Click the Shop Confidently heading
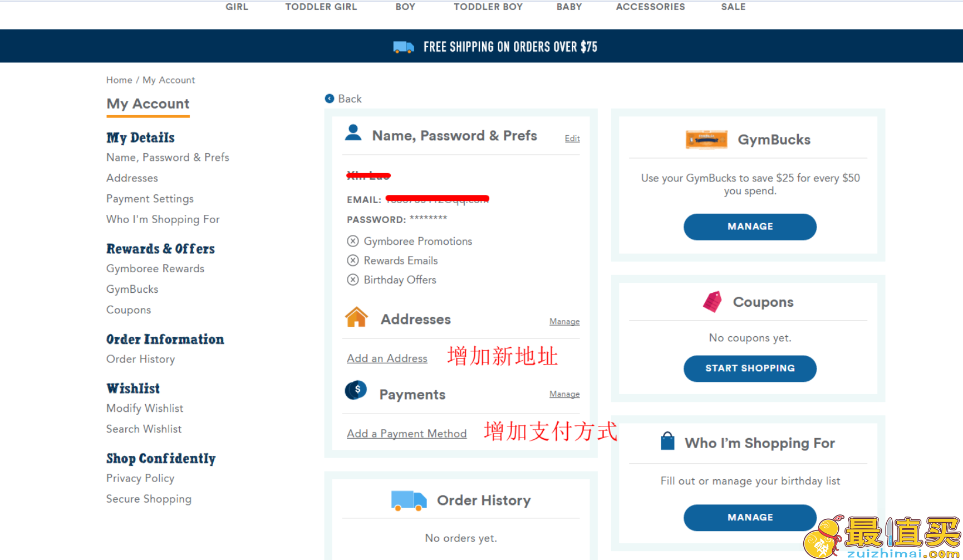The height and width of the screenshot is (560, 963). [161, 458]
